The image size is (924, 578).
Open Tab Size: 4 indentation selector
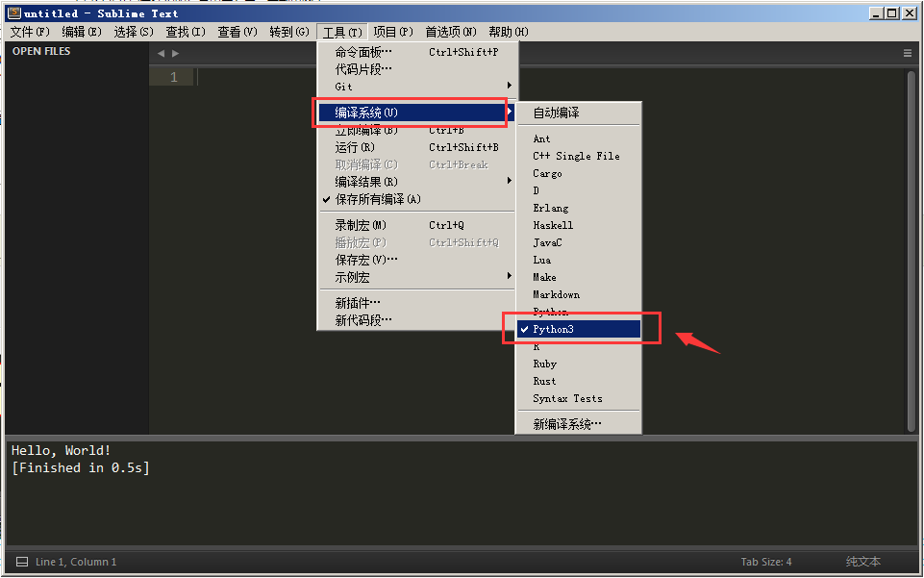coord(766,562)
